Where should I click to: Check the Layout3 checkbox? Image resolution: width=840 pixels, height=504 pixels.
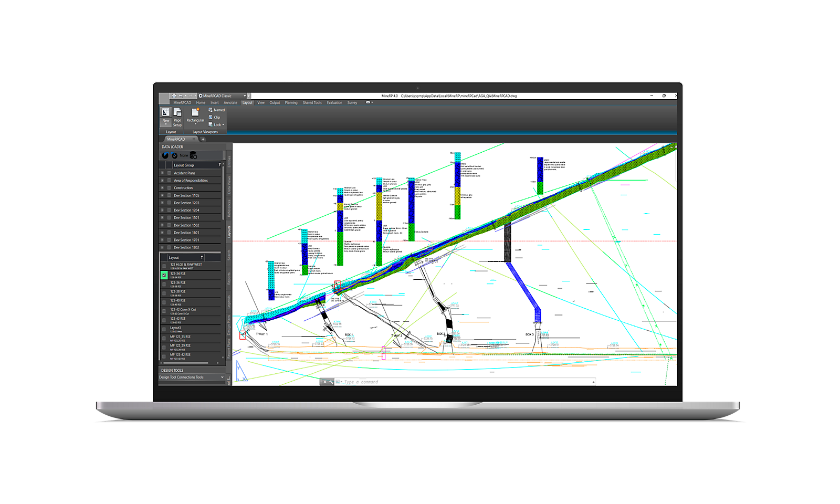click(164, 329)
